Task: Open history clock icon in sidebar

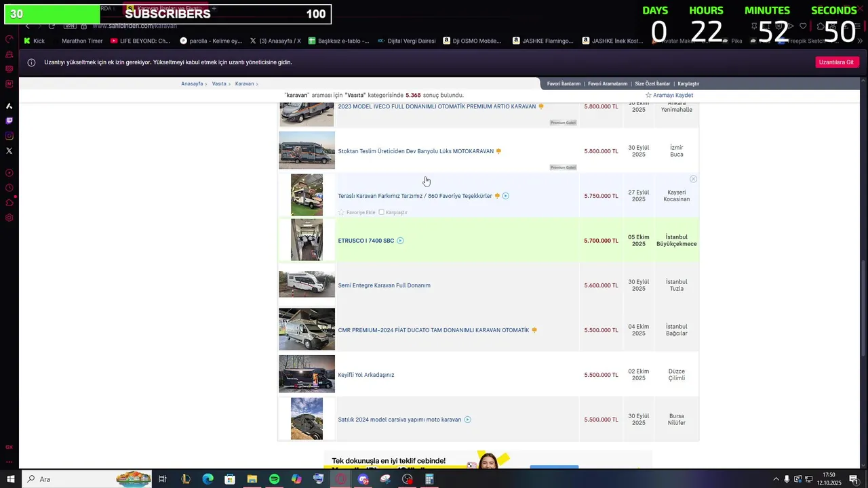Action: pyautogui.click(x=9, y=188)
